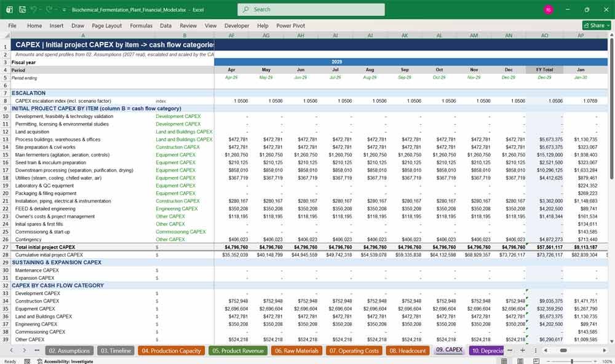The image size is (615, 364).
Task: Click the vertical scrollbar up arrow
Action: (611, 35)
